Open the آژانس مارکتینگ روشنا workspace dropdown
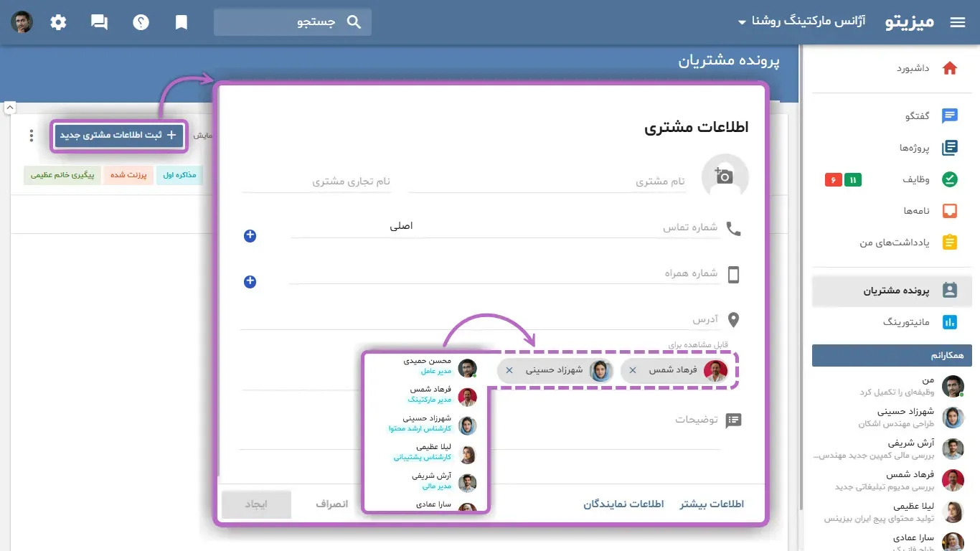Screen dimensions: 980x551 (x=802, y=22)
